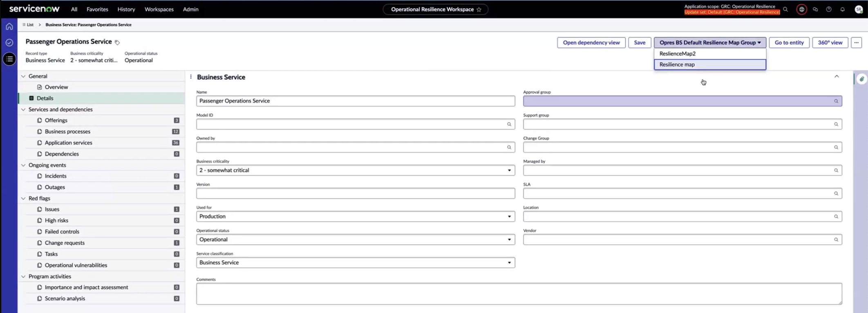Open the List icon in left rail

pos(9,59)
